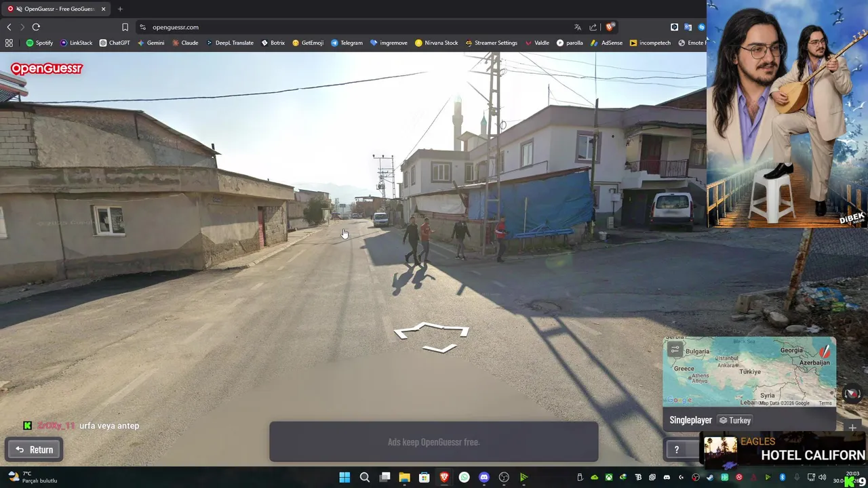Click the Google logo on the minimap

[x=679, y=401]
